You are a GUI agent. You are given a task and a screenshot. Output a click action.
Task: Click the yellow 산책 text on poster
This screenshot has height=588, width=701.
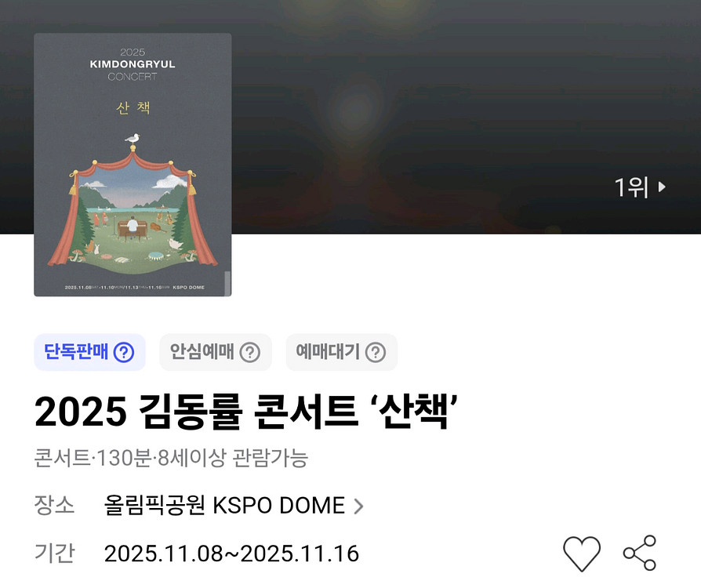(133, 107)
